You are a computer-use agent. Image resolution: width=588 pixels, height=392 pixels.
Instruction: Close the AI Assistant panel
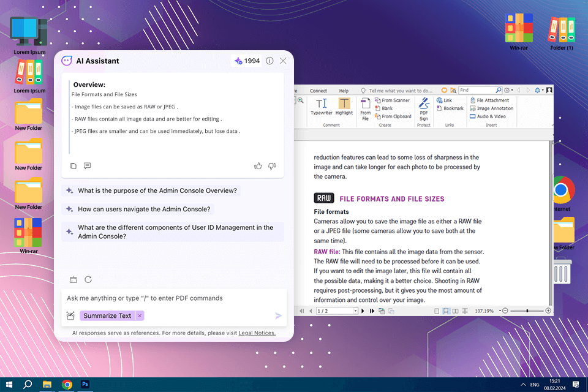pyautogui.click(x=283, y=61)
